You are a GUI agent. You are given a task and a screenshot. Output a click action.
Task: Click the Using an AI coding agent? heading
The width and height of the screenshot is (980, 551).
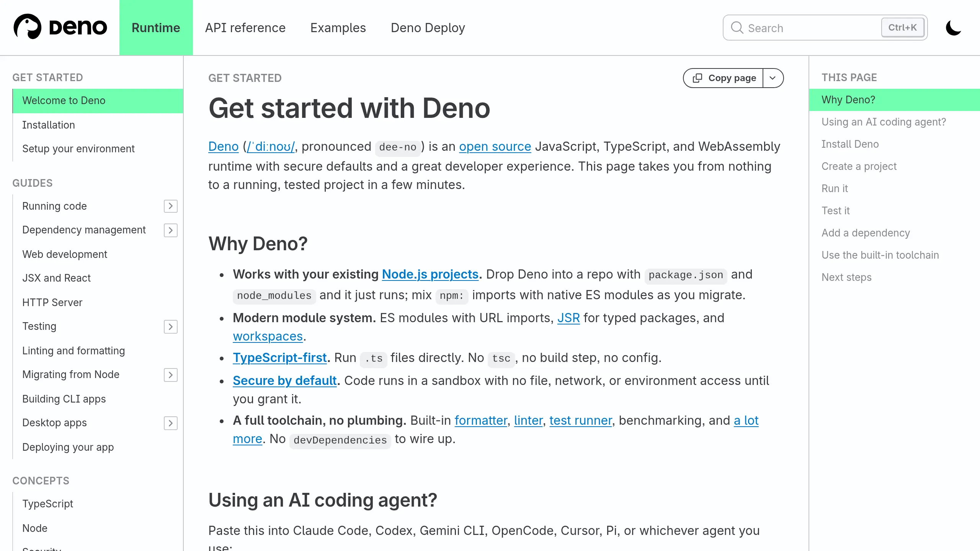click(323, 500)
